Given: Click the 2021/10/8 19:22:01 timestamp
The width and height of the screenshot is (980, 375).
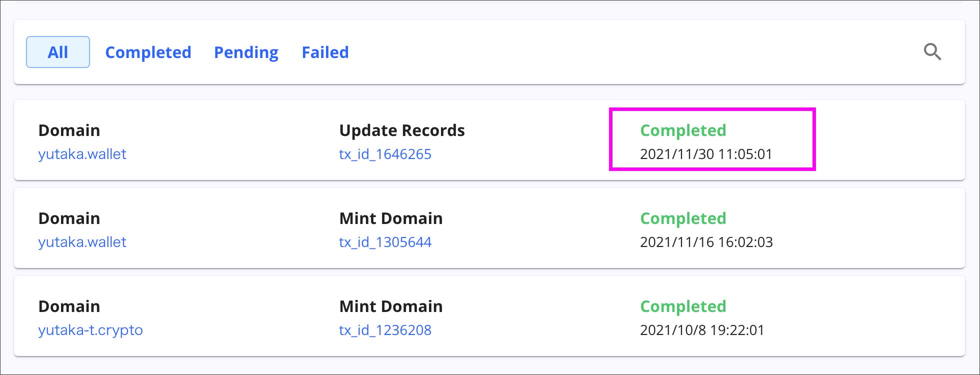Looking at the screenshot, I should pos(702,330).
